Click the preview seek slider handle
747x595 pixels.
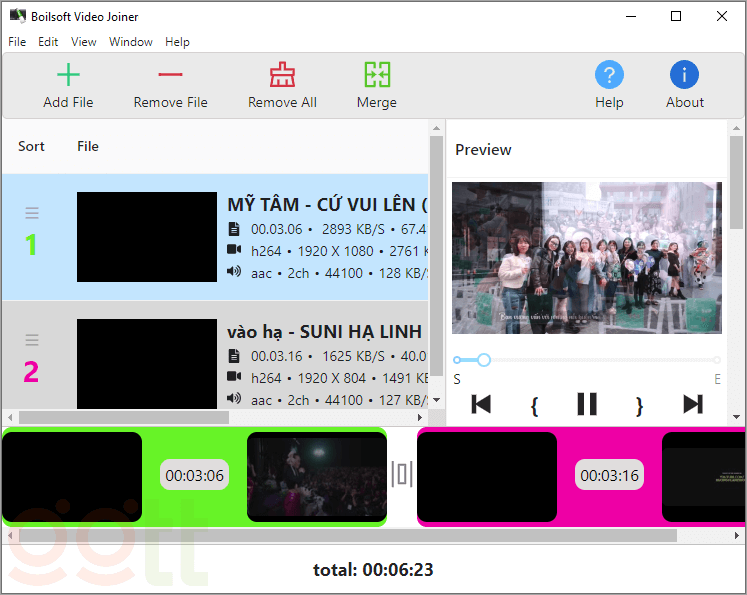point(484,360)
